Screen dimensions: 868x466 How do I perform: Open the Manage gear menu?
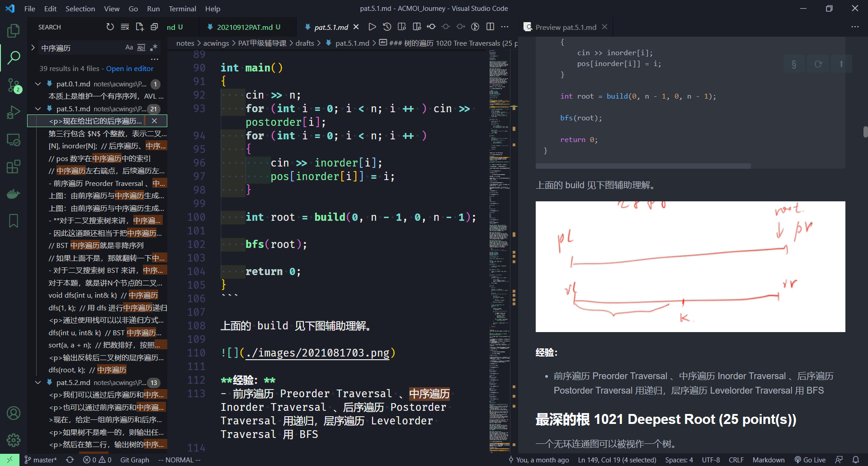(x=14, y=440)
